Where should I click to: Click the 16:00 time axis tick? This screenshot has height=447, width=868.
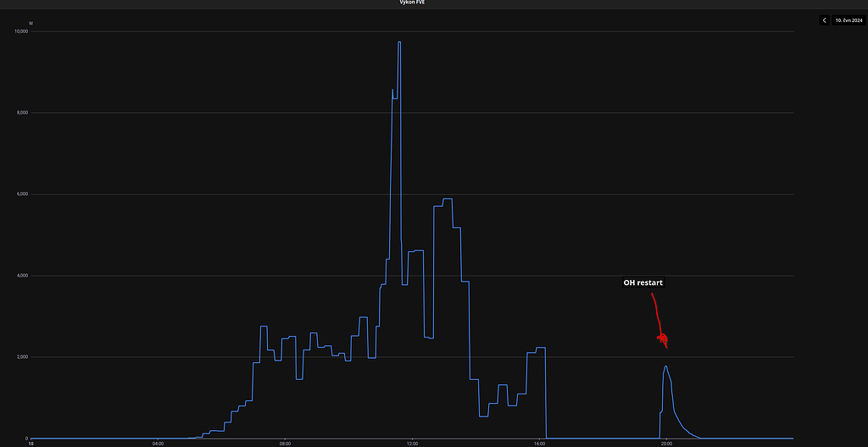(x=539, y=443)
